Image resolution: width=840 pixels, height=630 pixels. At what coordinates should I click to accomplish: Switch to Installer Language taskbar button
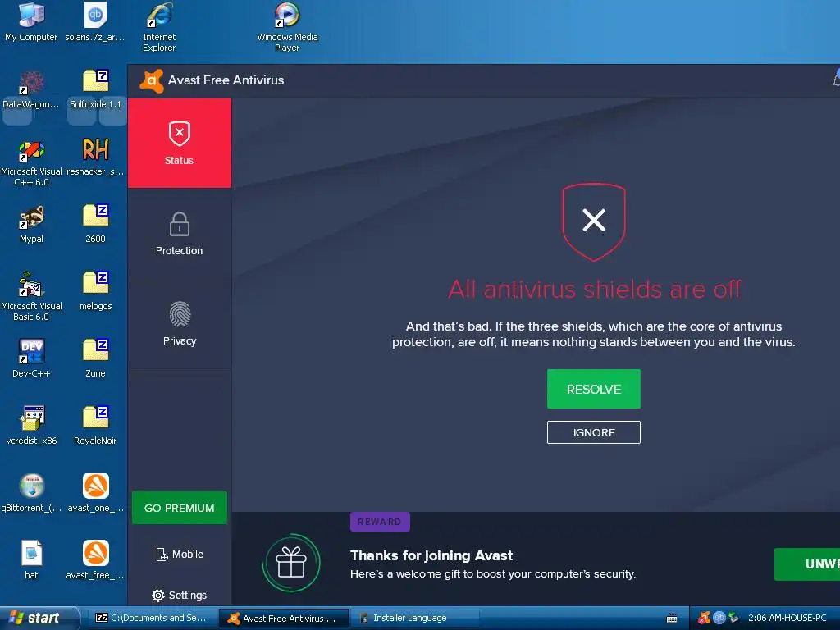tap(415, 619)
